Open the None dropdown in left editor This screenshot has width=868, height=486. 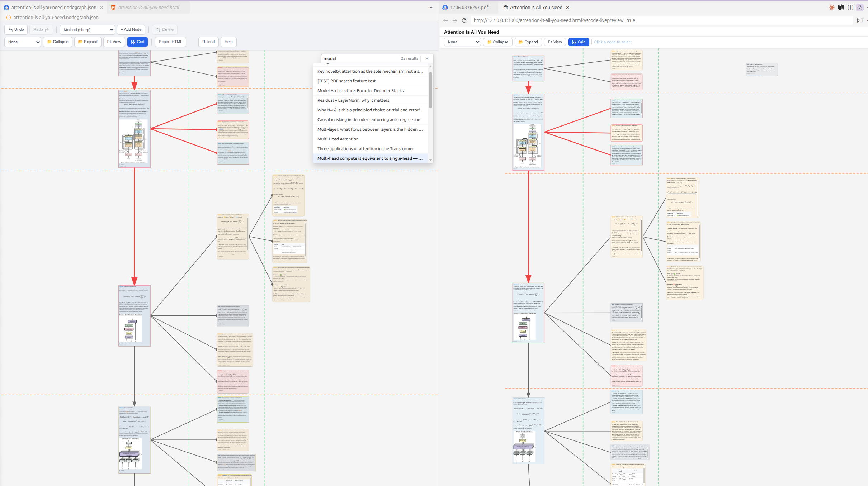pos(23,42)
